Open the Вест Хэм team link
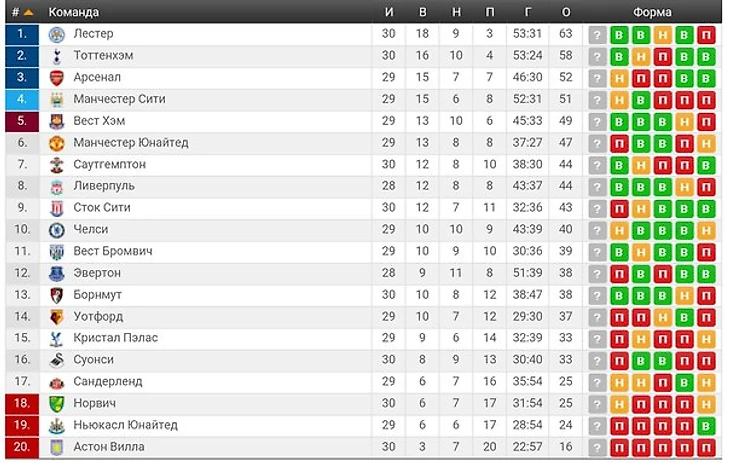The image size is (730, 463). 99,121
